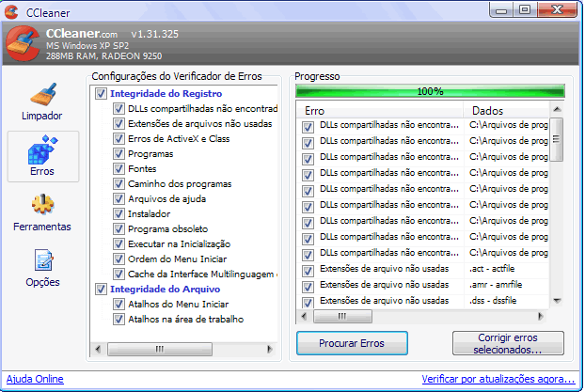The width and height of the screenshot is (585, 392).
Task: Toggle Erros de ActiveX e Class checkbox
Action: [x=119, y=139]
